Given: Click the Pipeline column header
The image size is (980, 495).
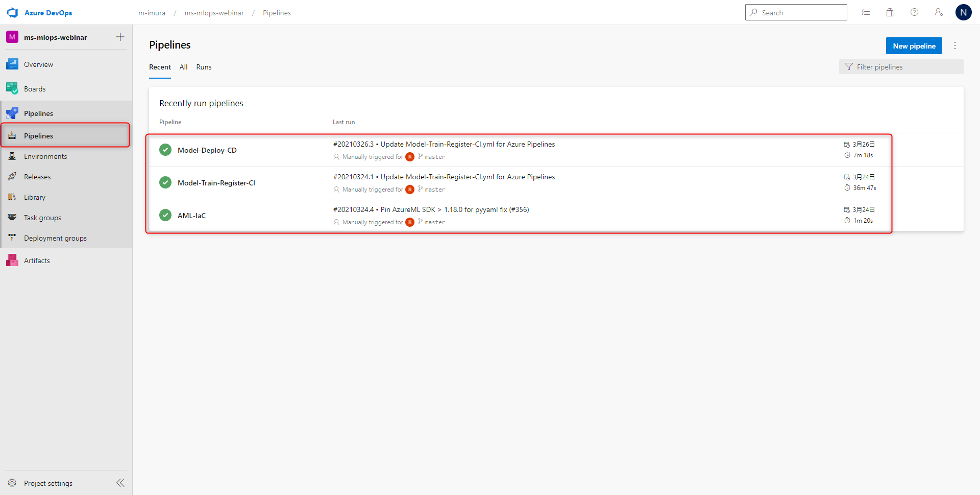Looking at the screenshot, I should tap(170, 122).
